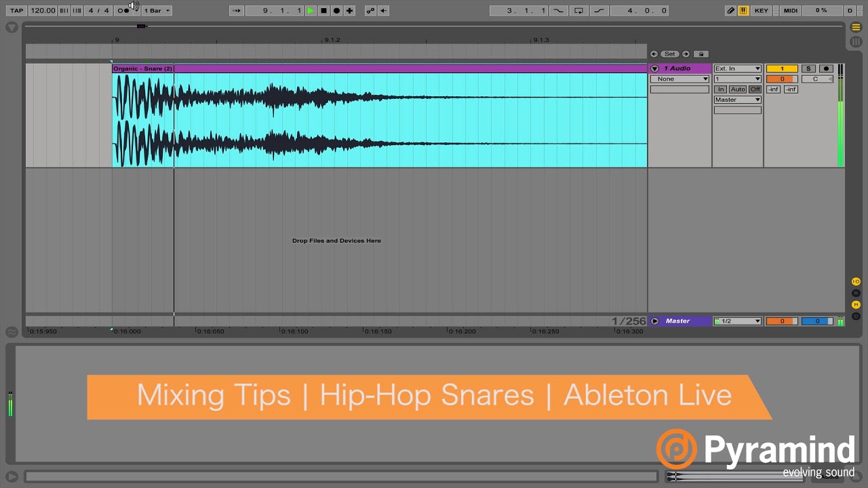
Task: Adjust Master orange volume 0 field
Action: pos(782,321)
